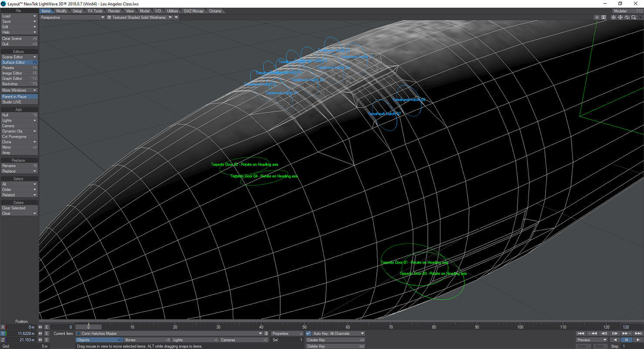Go to the previous keyframe
Viewport: 644px width, 349px height.
coord(592,334)
